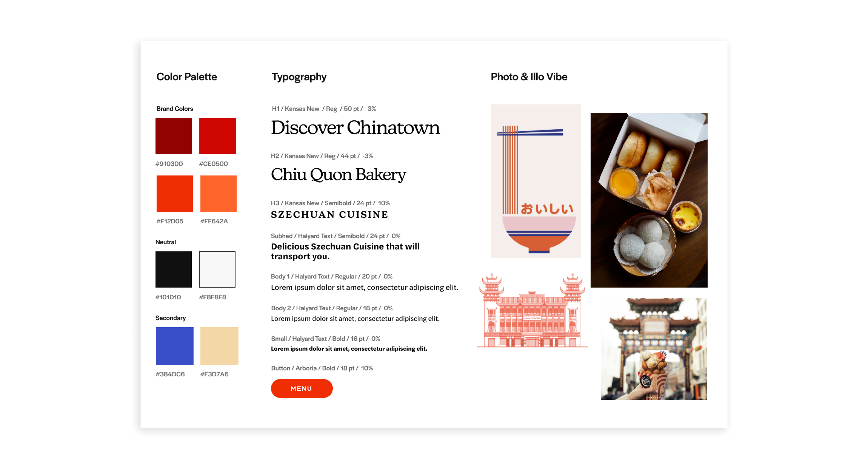
Task: Select the #384DC6 blue secondary swatch
Action: coord(175,346)
